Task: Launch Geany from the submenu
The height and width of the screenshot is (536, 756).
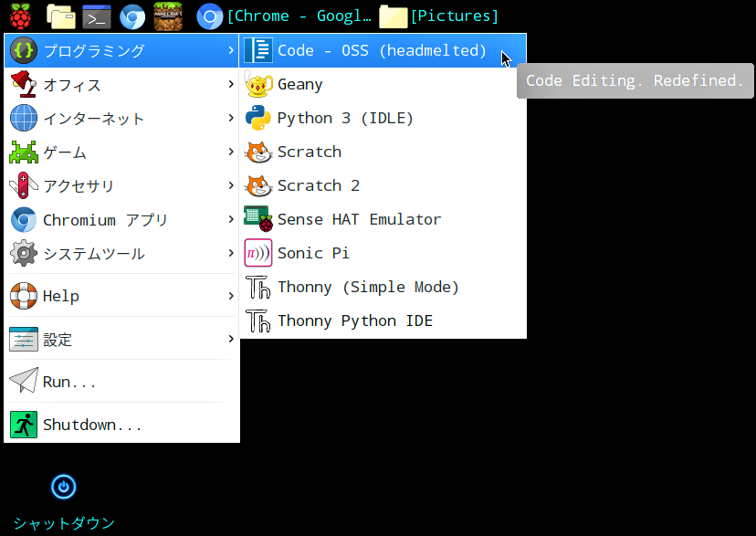Action: [x=383, y=84]
